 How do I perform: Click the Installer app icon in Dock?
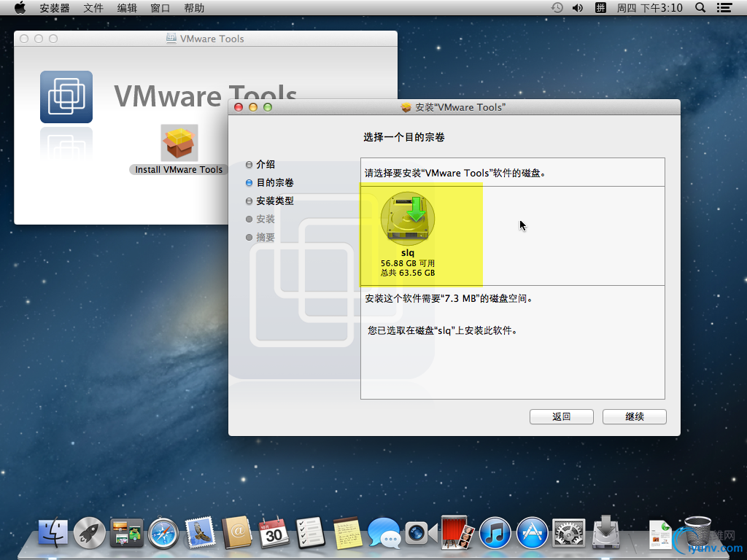pyautogui.click(x=605, y=532)
